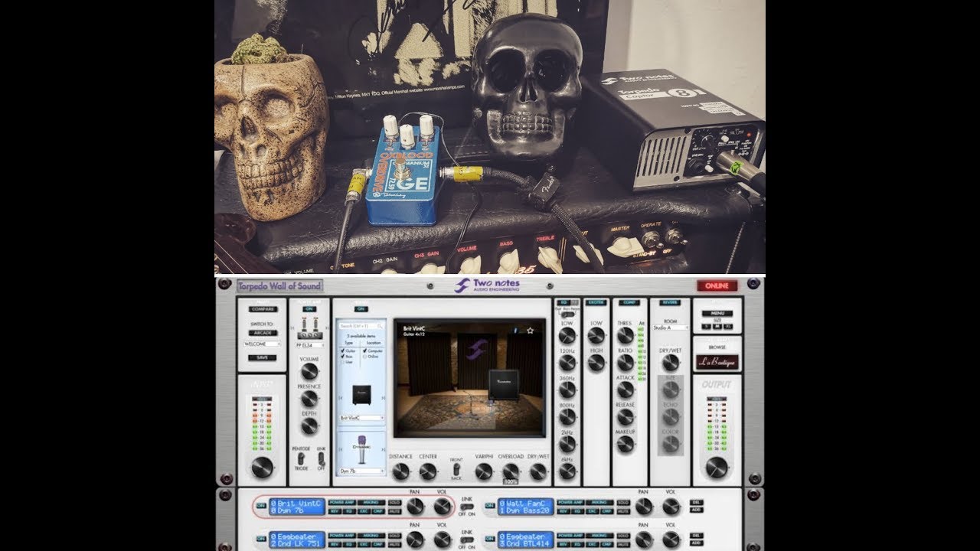
Task: Click the power amp tubes image
Action: (x=309, y=328)
